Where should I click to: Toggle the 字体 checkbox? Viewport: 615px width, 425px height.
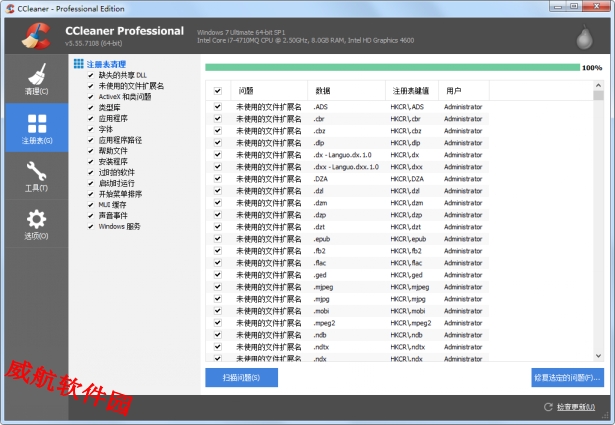(x=91, y=129)
